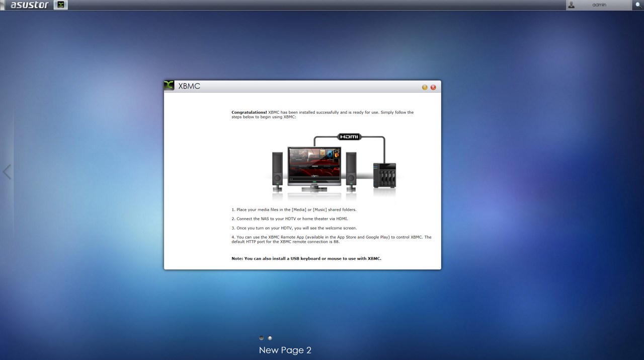The image size is (644, 360).
Task: Click the 'Congratulations!' bold text
Action: tap(249, 112)
